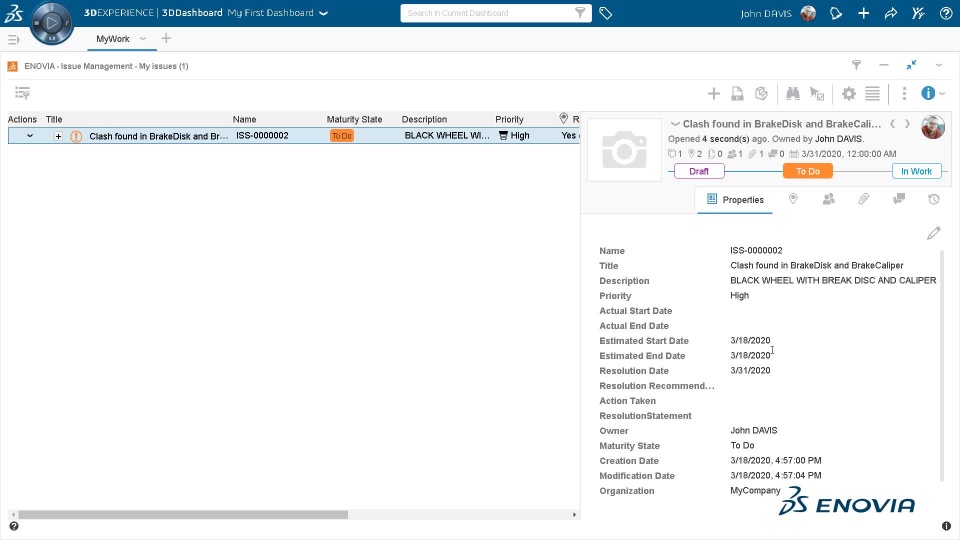Open the 3DS compass logo

13,13
